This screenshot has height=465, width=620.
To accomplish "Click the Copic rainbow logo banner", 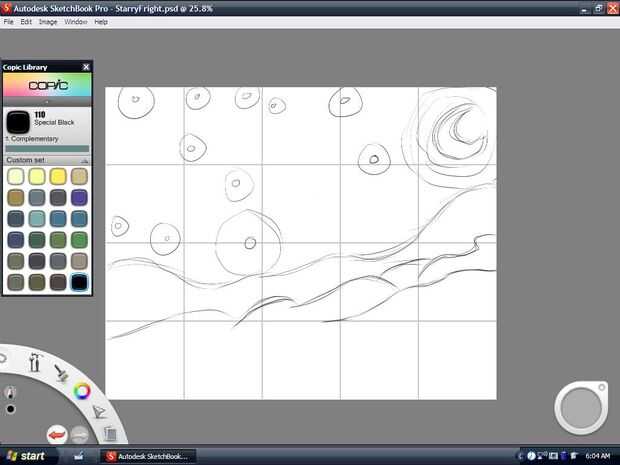I will point(47,85).
